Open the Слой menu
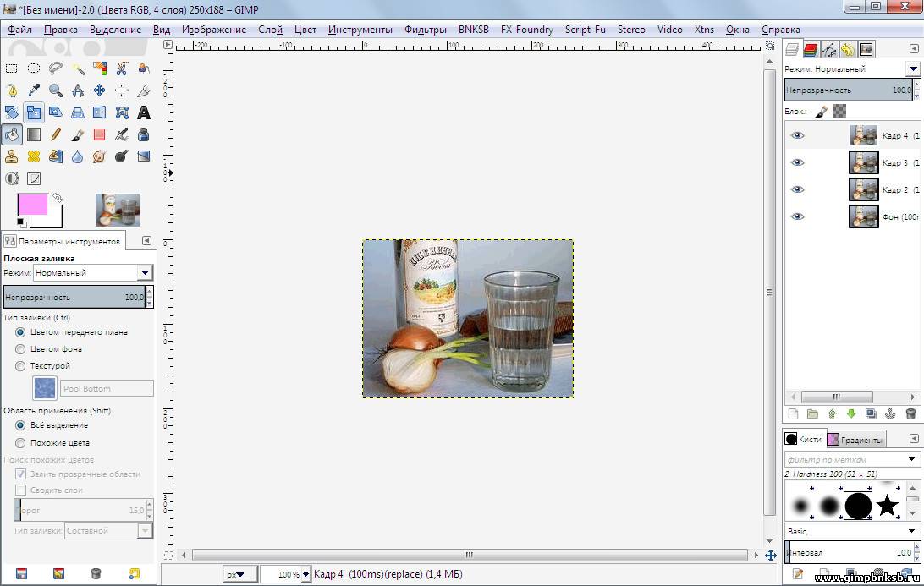The image size is (924, 586). (x=270, y=30)
